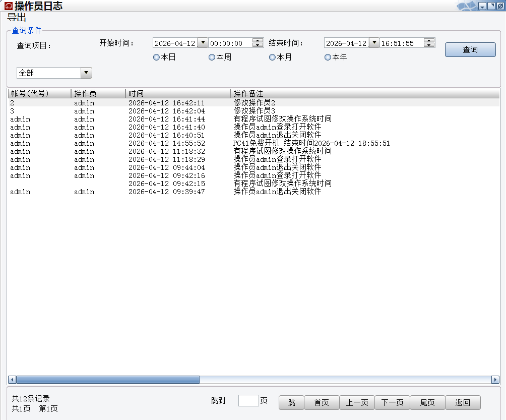The width and height of the screenshot is (506, 420).
Task: Select the 本日 (today) radio button
Action: 156,57
